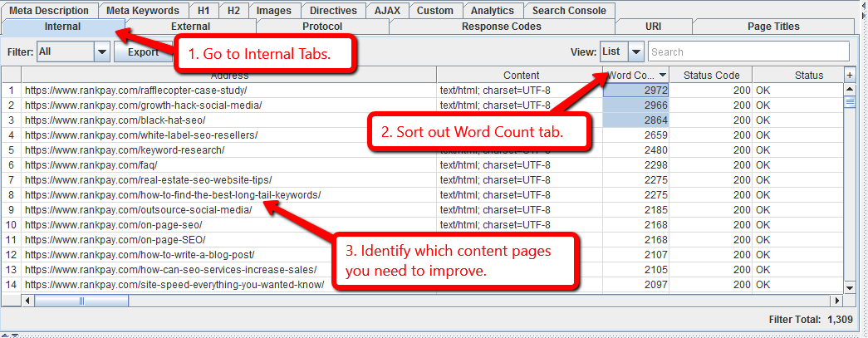Viewport: 868px width, 338px height.
Task: Open the Custom tab
Action: [x=435, y=11]
